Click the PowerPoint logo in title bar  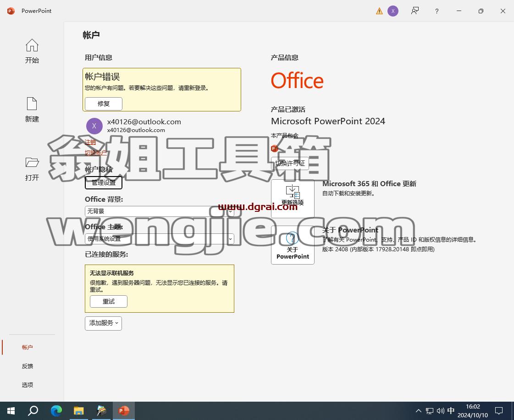[x=11, y=11]
